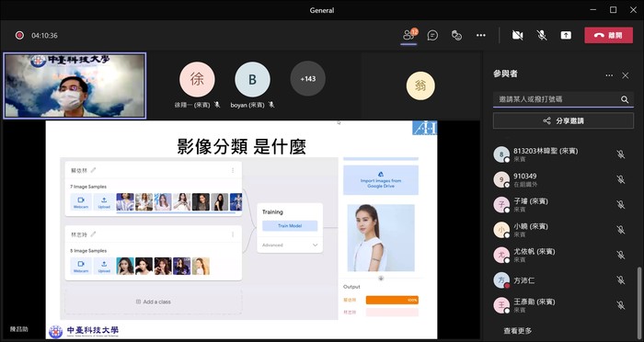This screenshot has width=644, height=342.
Task: Click the 王 avatar of 王彥勛
Action: coord(501,305)
